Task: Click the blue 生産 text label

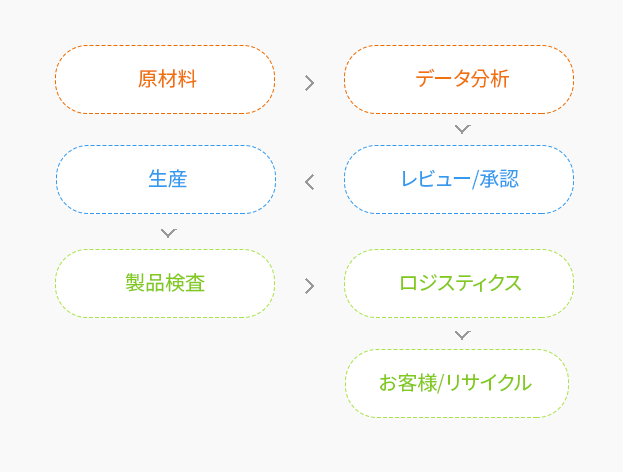Action: (x=168, y=179)
